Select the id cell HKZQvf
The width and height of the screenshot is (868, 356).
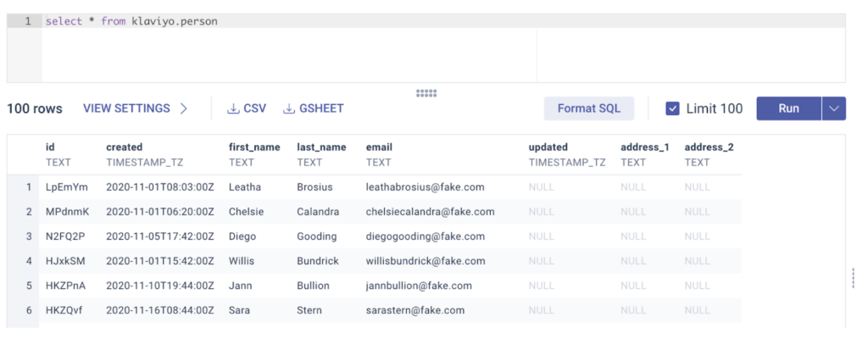(x=64, y=310)
